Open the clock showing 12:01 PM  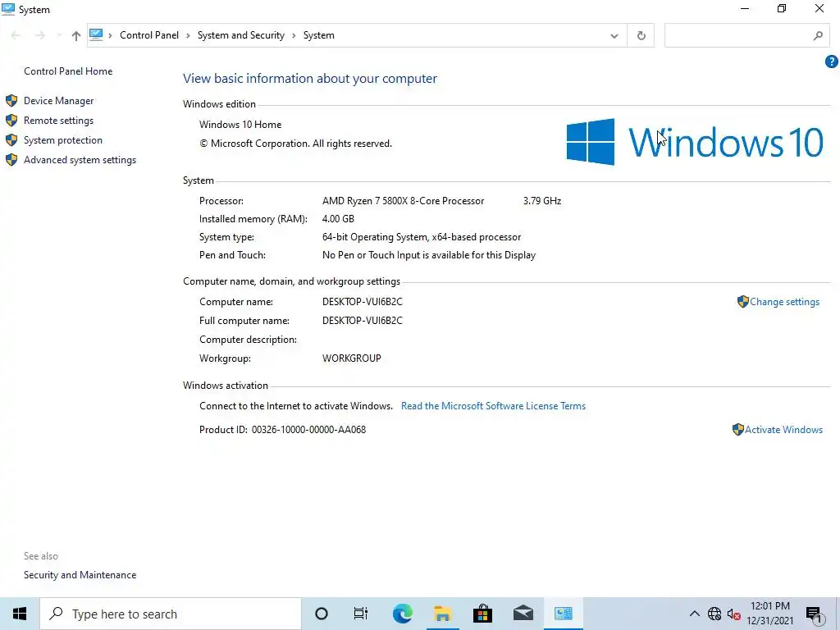tap(769, 614)
